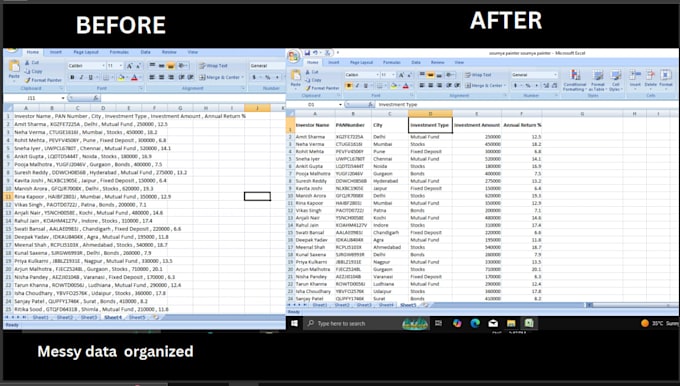Click Wrap Text in the AFTER window
680x386 pixels.
478,75
